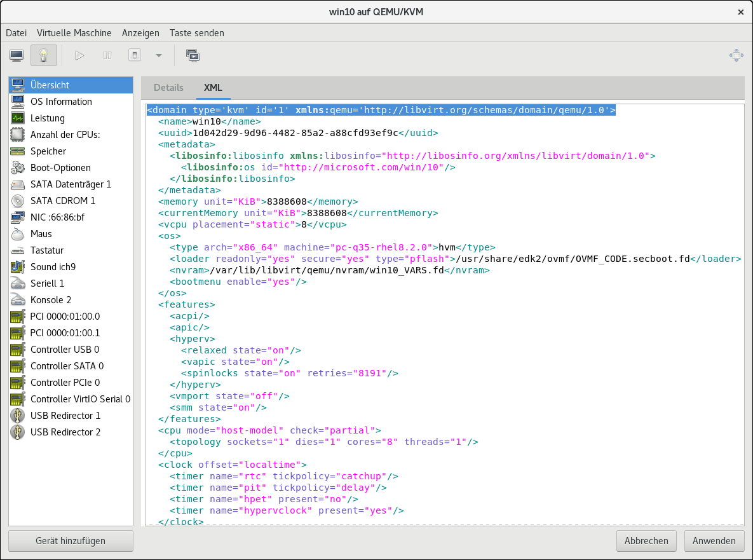This screenshot has height=560, width=753.
Task: Click the currentMemory line in XML
Action: pyautogui.click(x=298, y=213)
